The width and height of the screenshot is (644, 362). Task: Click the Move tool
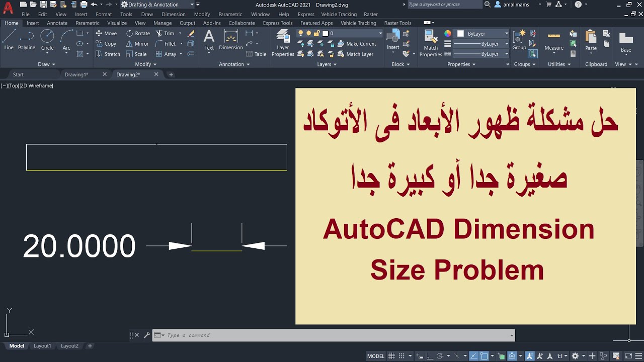coord(106,33)
